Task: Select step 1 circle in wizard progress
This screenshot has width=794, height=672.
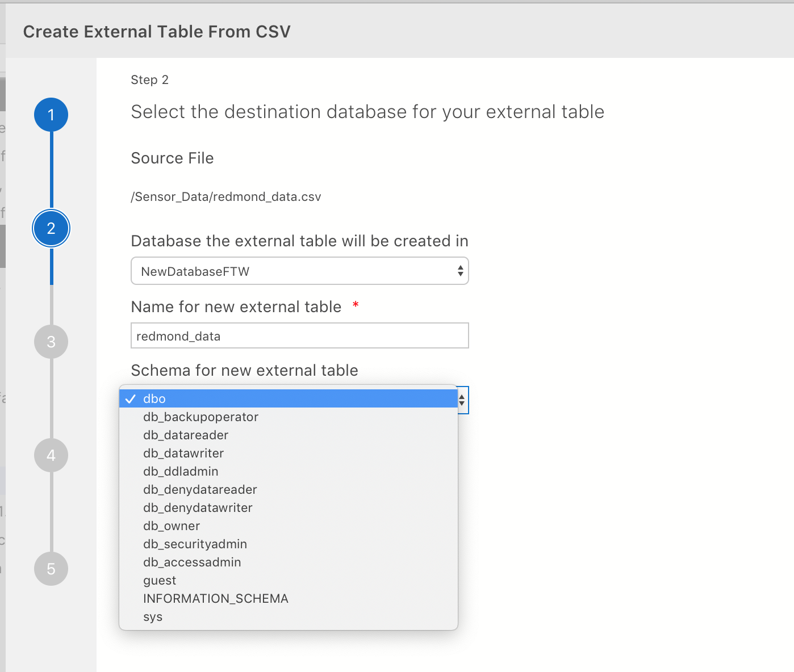Action: click(51, 115)
